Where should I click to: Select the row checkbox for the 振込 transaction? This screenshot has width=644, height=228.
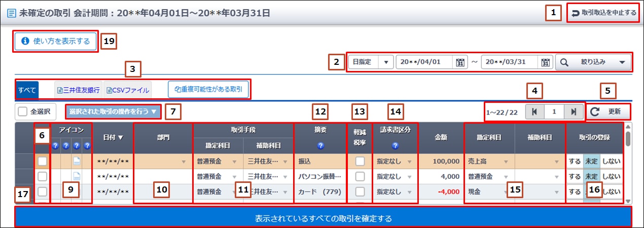point(43,162)
